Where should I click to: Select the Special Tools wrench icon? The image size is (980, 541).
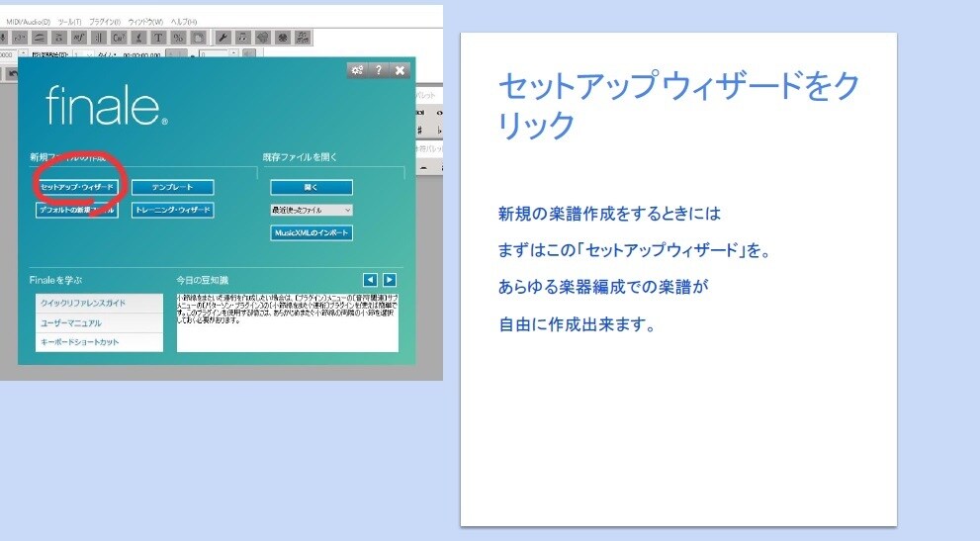(223, 38)
